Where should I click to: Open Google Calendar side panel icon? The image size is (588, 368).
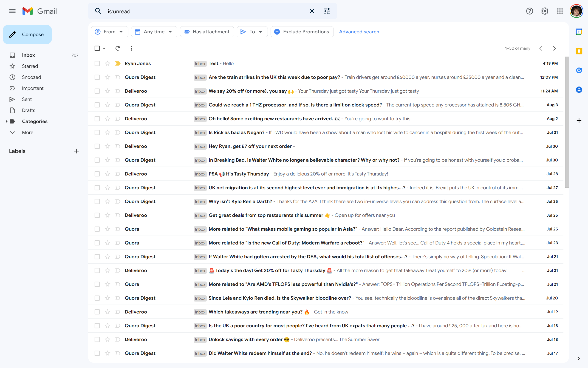(x=579, y=32)
